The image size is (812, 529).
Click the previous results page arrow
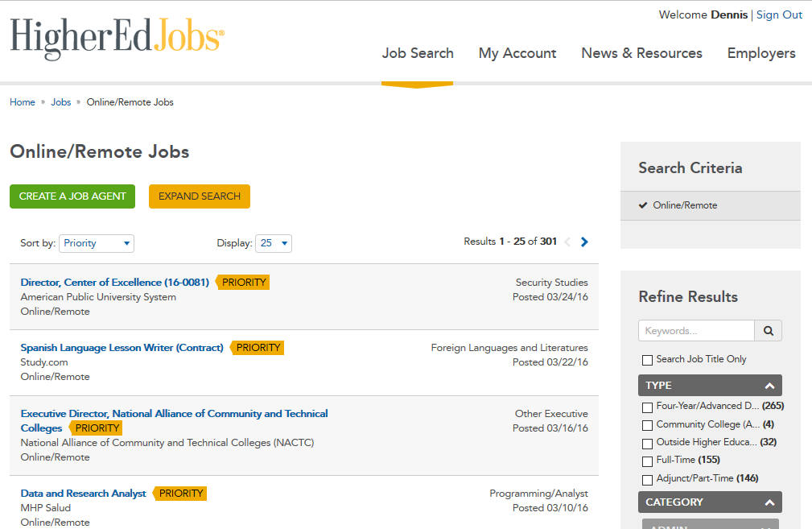(x=567, y=242)
